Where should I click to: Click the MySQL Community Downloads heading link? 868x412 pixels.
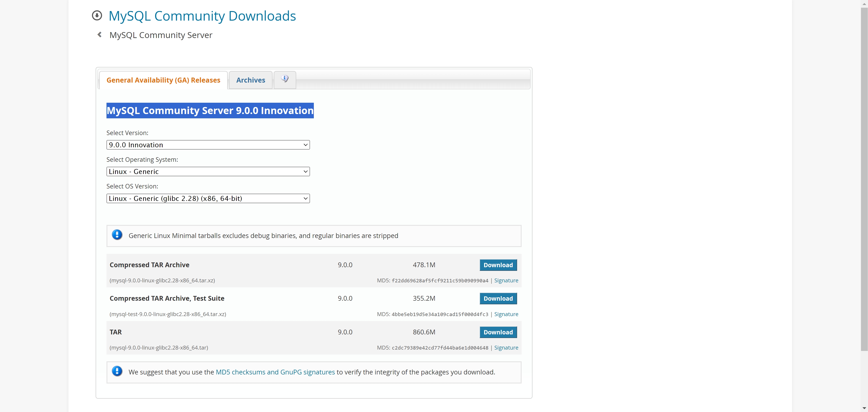pos(202,16)
